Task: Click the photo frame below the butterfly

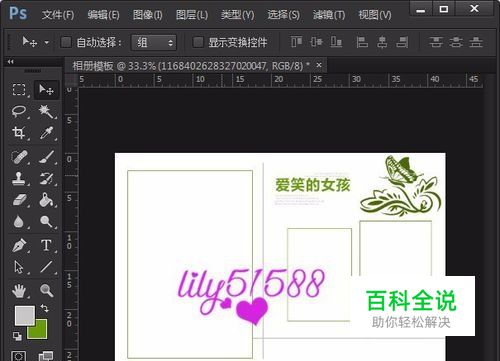Action: (x=396, y=248)
